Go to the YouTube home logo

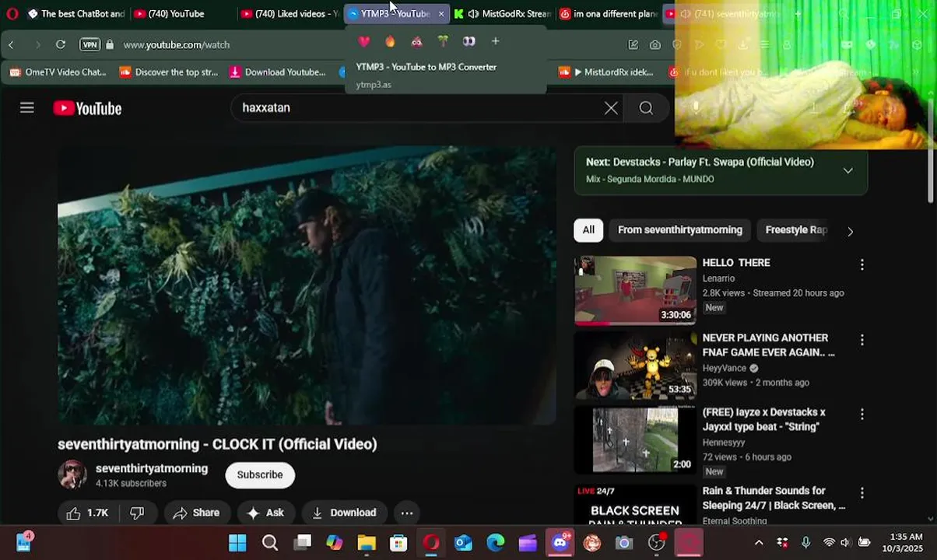87,108
